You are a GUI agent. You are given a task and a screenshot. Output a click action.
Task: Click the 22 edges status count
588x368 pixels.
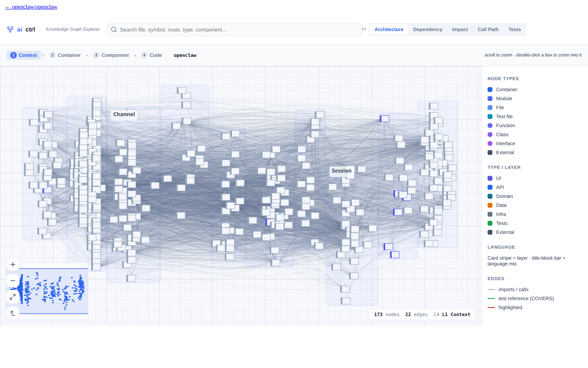[416, 314]
